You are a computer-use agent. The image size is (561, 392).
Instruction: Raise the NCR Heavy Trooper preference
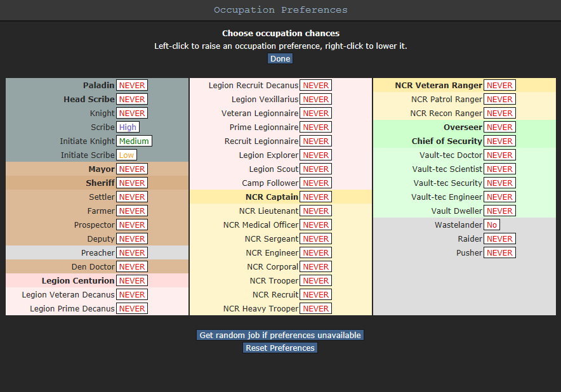pos(315,308)
